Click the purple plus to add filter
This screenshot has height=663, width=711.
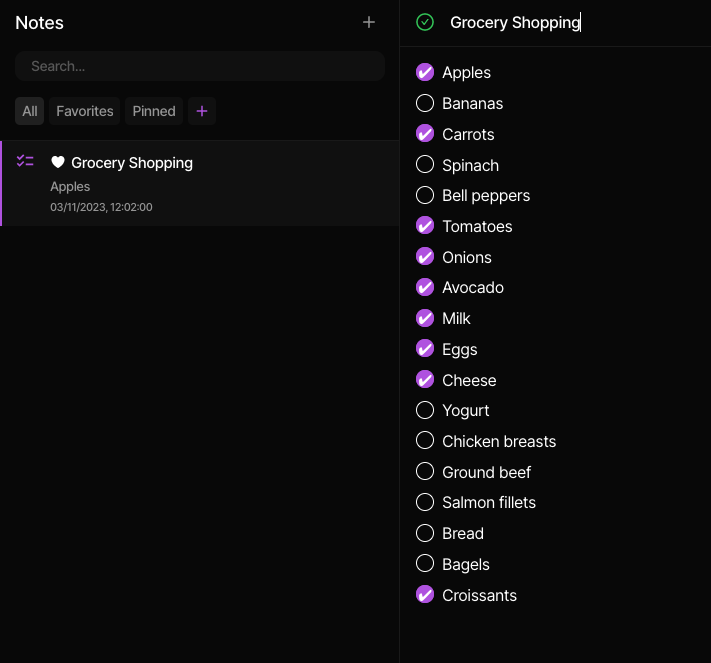202,111
